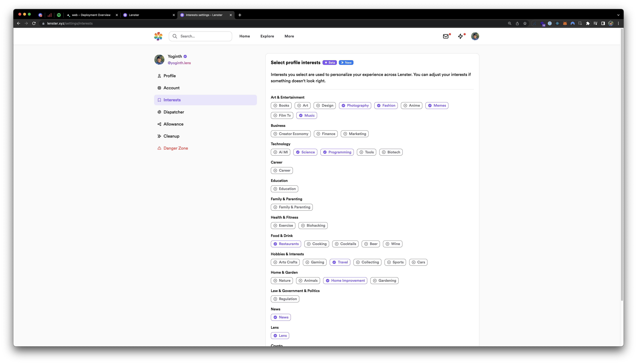This screenshot has height=364, width=637.
Task: Deselect the Music interest
Action: pos(306,115)
